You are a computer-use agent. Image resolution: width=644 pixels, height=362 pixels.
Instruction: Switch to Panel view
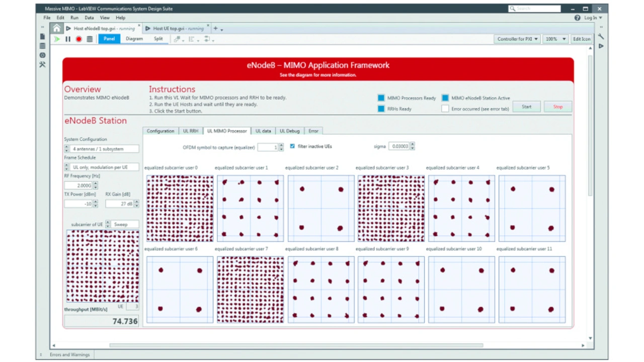pyautogui.click(x=109, y=39)
